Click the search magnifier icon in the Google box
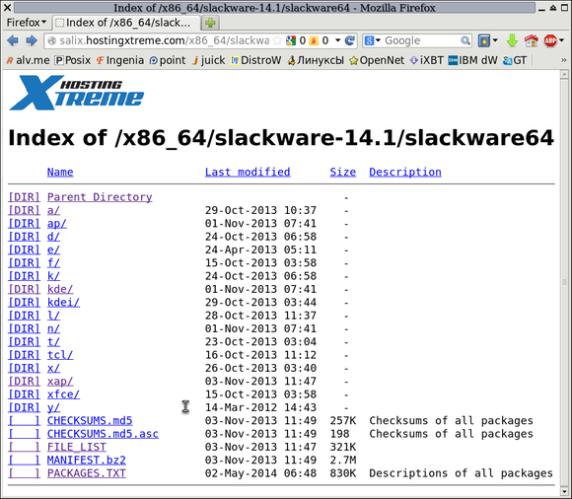 tap(465, 40)
